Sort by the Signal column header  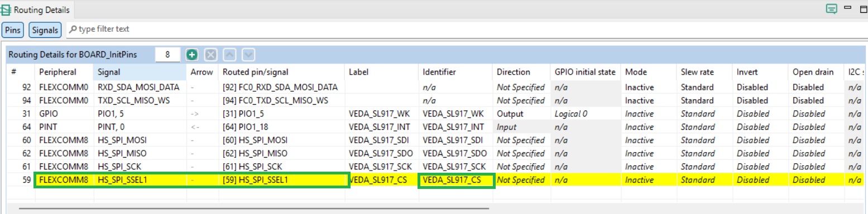click(140, 72)
